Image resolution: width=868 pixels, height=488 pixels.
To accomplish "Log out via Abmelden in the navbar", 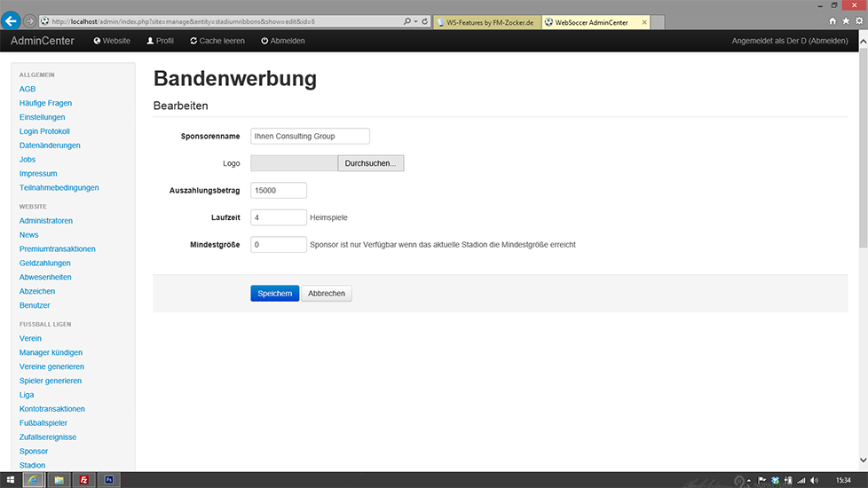I will pyautogui.click(x=283, y=41).
